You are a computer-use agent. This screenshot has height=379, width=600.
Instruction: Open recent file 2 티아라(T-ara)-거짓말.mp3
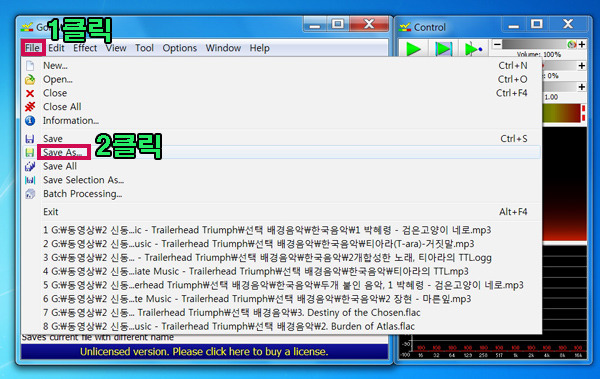coord(281,244)
